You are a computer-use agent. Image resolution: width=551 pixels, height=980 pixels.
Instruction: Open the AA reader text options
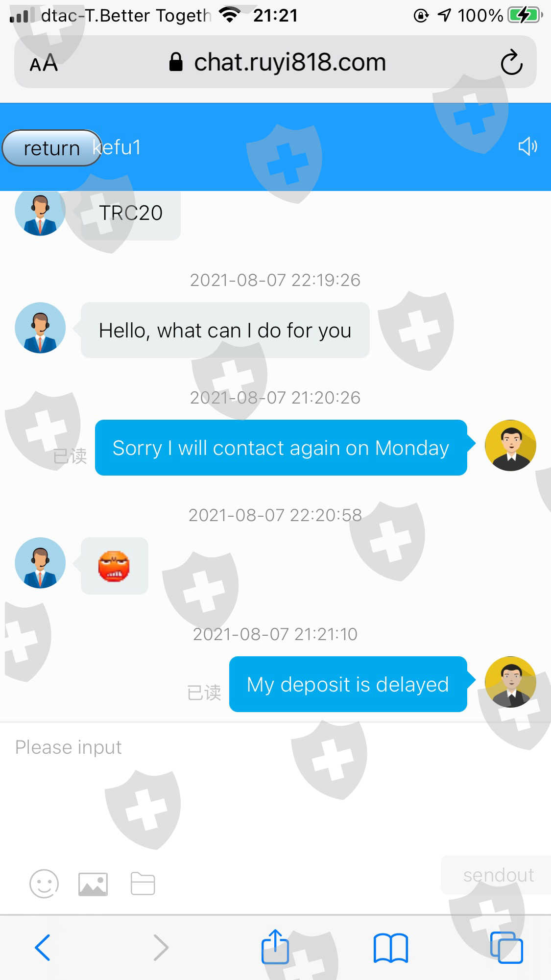[44, 63]
